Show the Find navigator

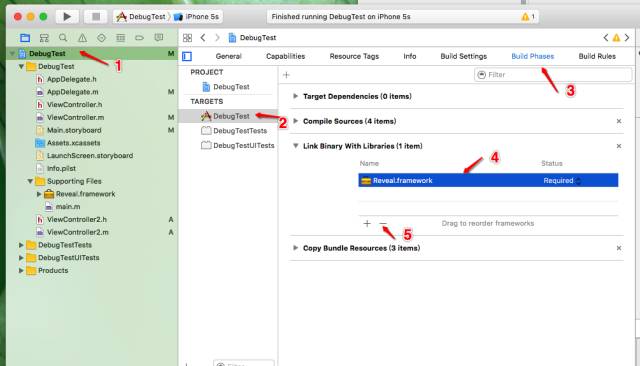click(x=63, y=38)
